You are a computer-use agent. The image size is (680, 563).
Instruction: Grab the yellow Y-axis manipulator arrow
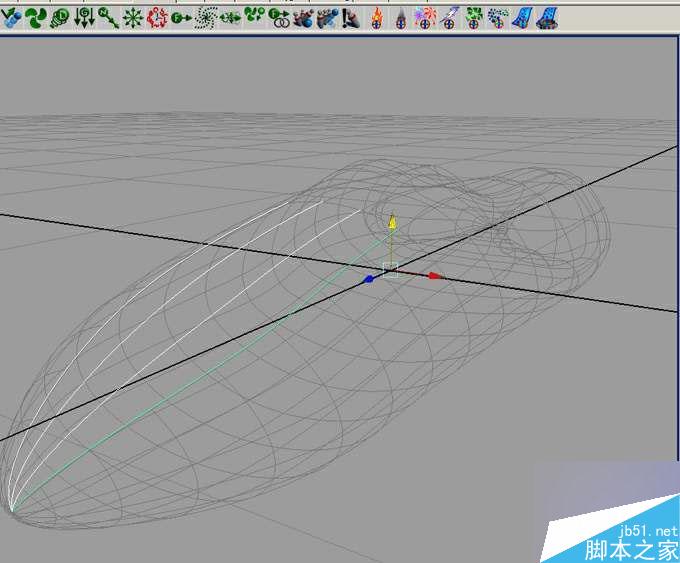coord(392,222)
